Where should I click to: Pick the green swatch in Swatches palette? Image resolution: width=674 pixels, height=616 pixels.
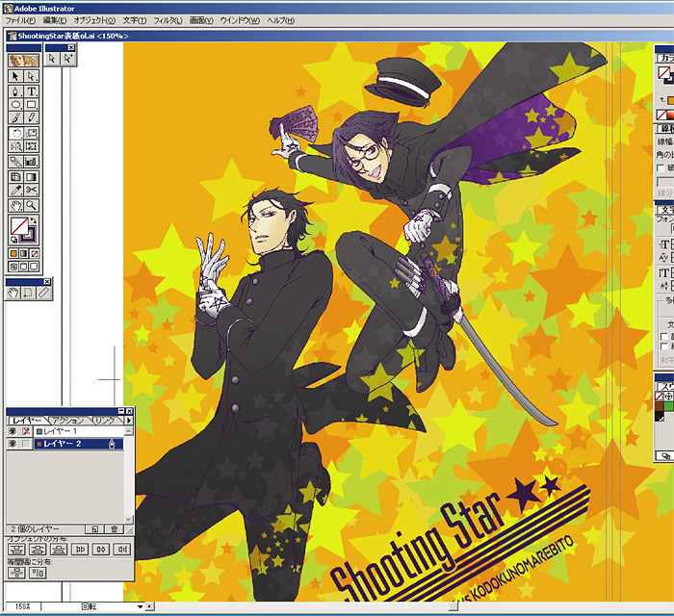tap(669, 406)
